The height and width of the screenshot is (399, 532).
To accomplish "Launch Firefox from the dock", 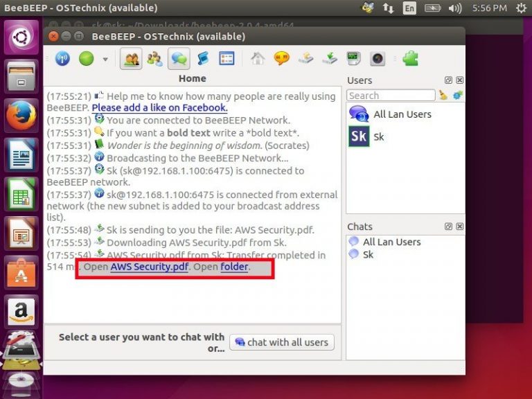I will 21,116.
